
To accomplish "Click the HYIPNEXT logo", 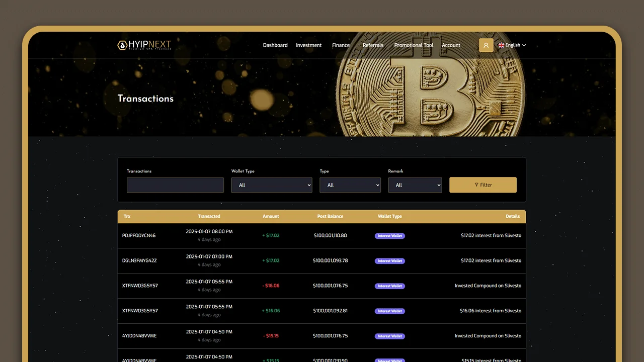I will 144,45.
